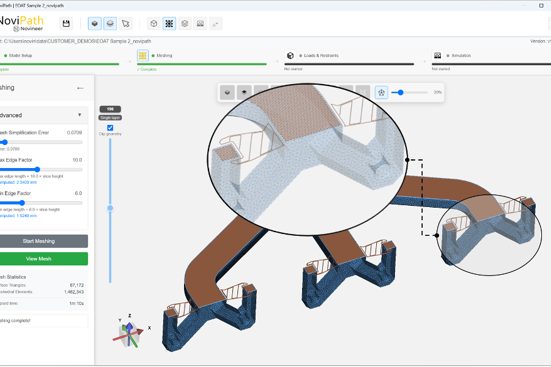
Task: Click the layer number 196 badge
Action: pos(110,109)
